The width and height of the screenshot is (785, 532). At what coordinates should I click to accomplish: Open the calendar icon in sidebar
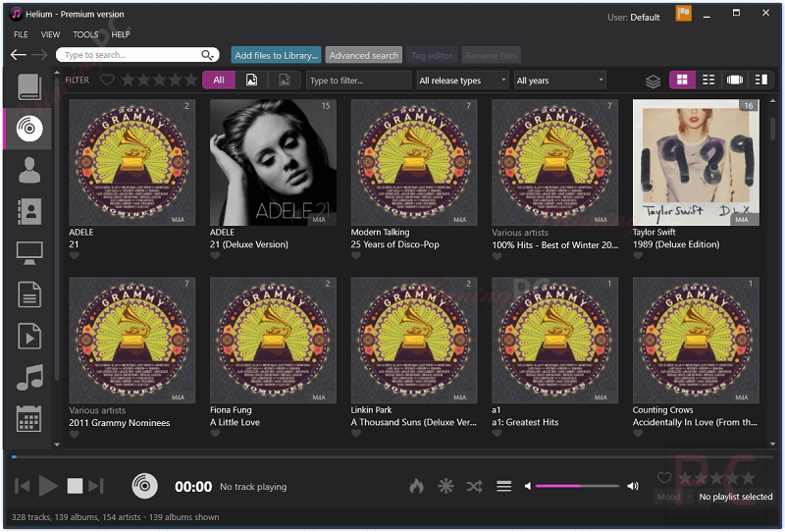click(29, 419)
